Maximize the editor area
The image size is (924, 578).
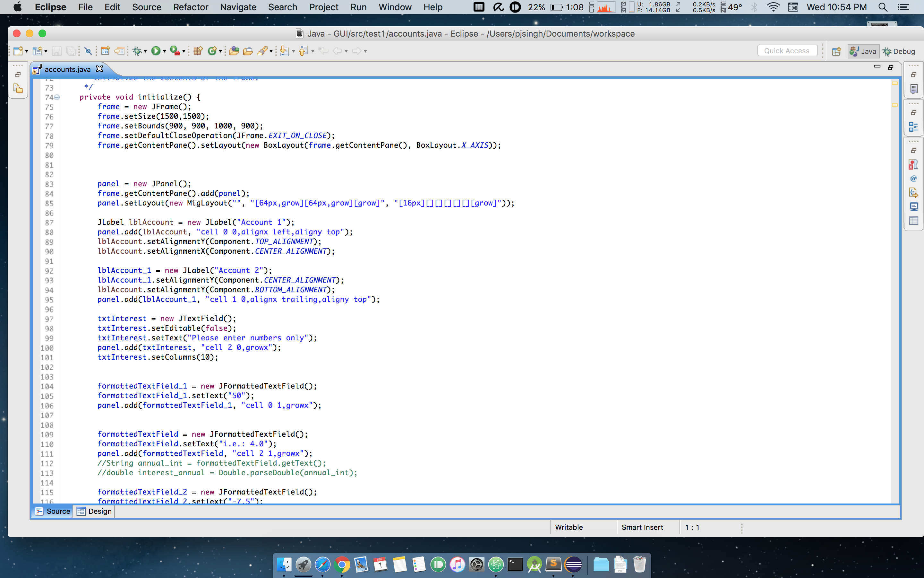click(x=891, y=67)
